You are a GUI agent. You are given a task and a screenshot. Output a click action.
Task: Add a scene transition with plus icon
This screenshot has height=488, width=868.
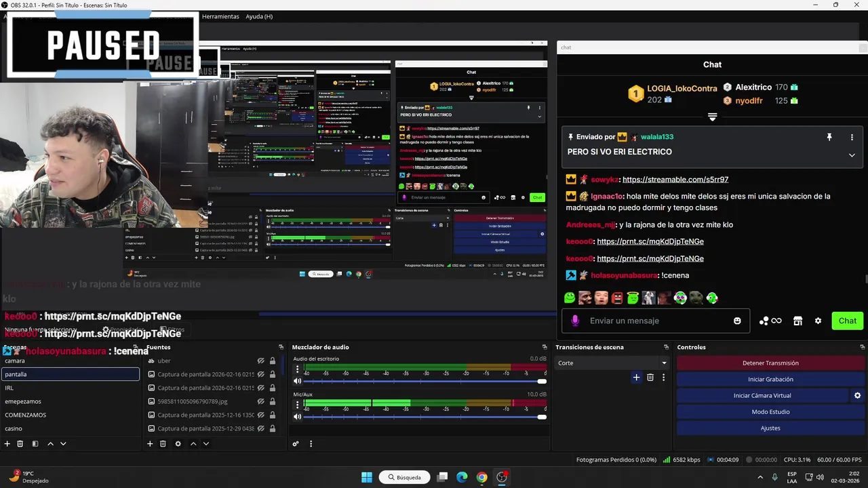(636, 378)
